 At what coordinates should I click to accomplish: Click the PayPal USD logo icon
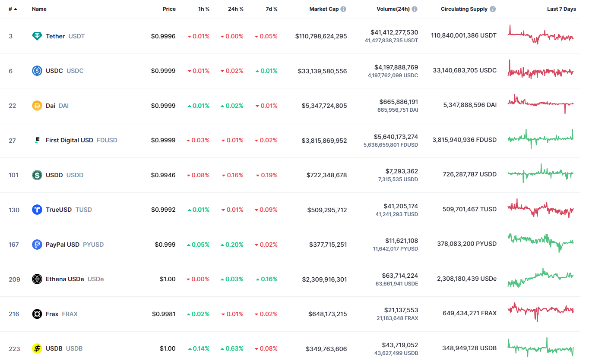[x=37, y=245]
